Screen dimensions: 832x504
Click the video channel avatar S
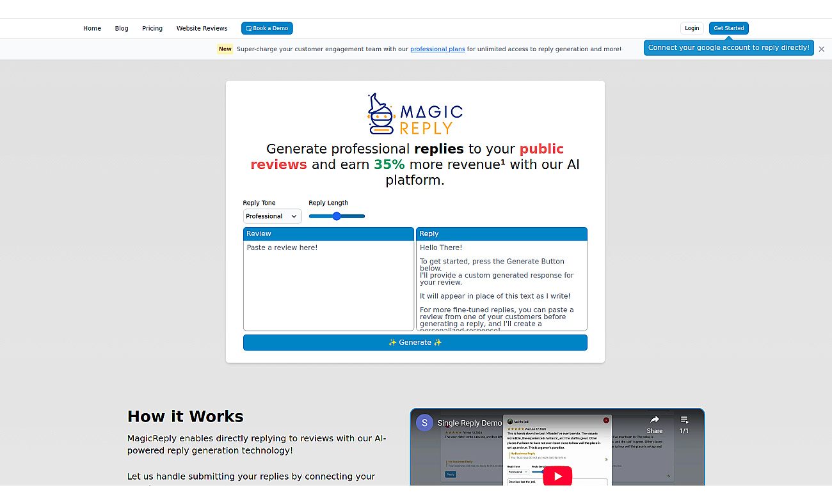(424, 423)
